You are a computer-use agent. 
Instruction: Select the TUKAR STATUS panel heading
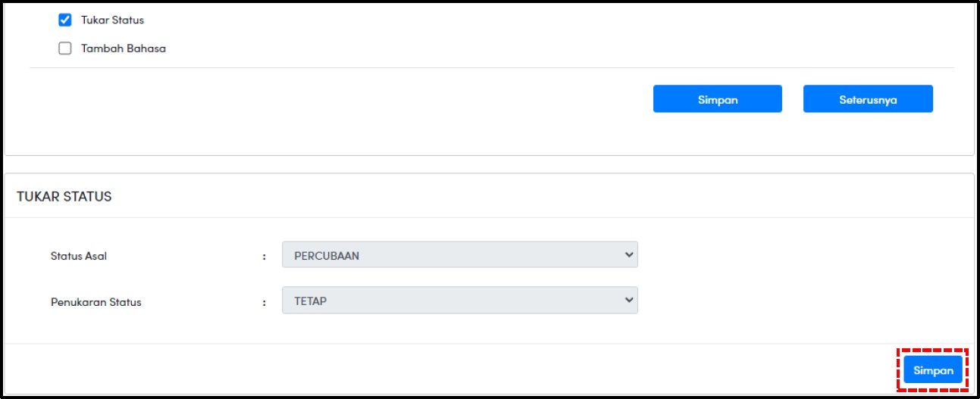point(64,196)
